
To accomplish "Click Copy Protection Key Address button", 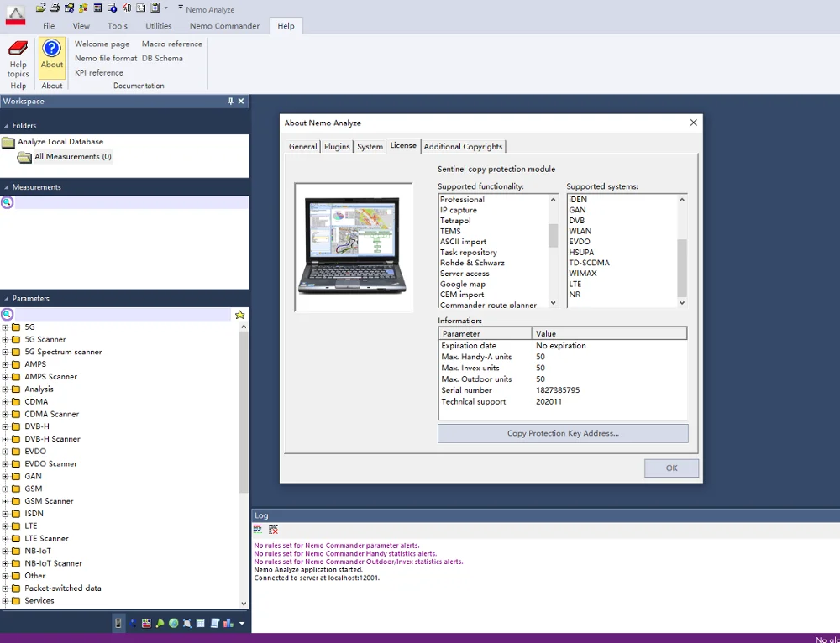I will [563, 434].
